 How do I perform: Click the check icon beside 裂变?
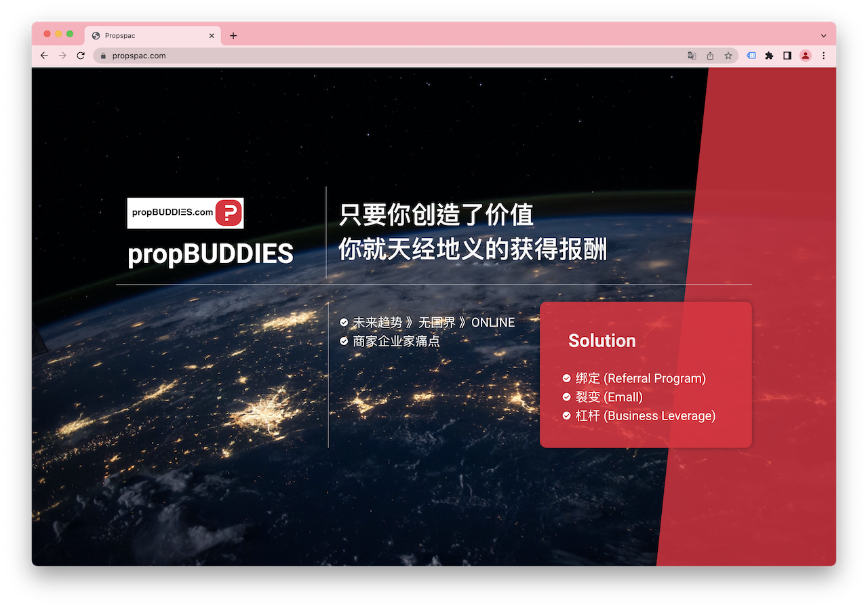567,397
